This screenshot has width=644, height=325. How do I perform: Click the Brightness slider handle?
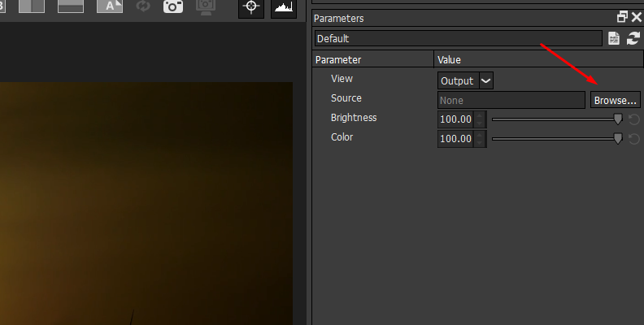pos(618,119)
